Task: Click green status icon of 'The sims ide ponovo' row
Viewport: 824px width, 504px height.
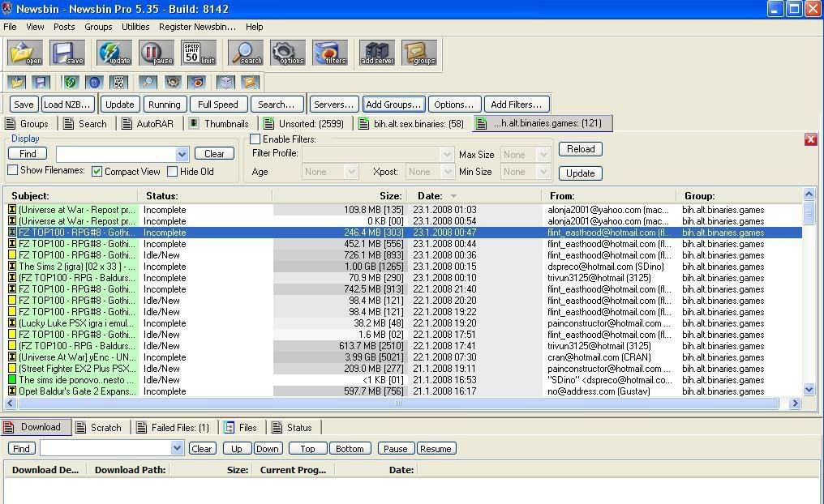Action: (x=12, y=379)
